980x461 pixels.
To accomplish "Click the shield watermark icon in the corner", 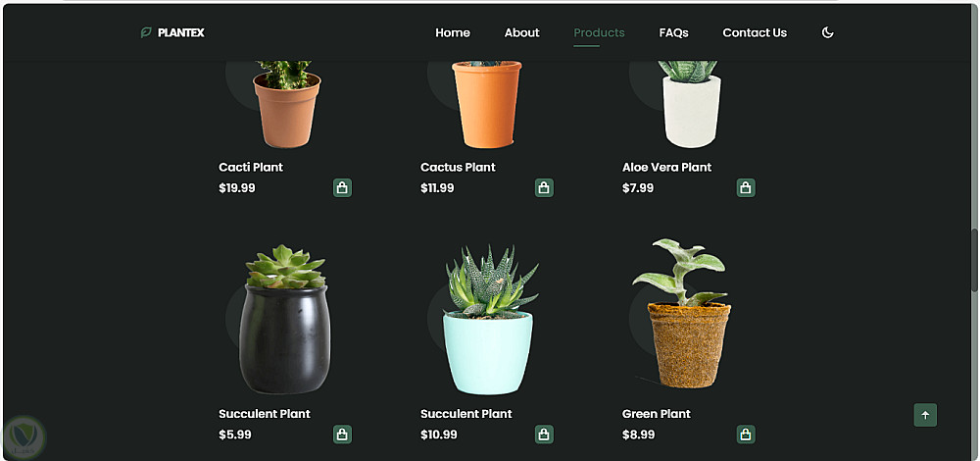I will [x=24, y=435].
